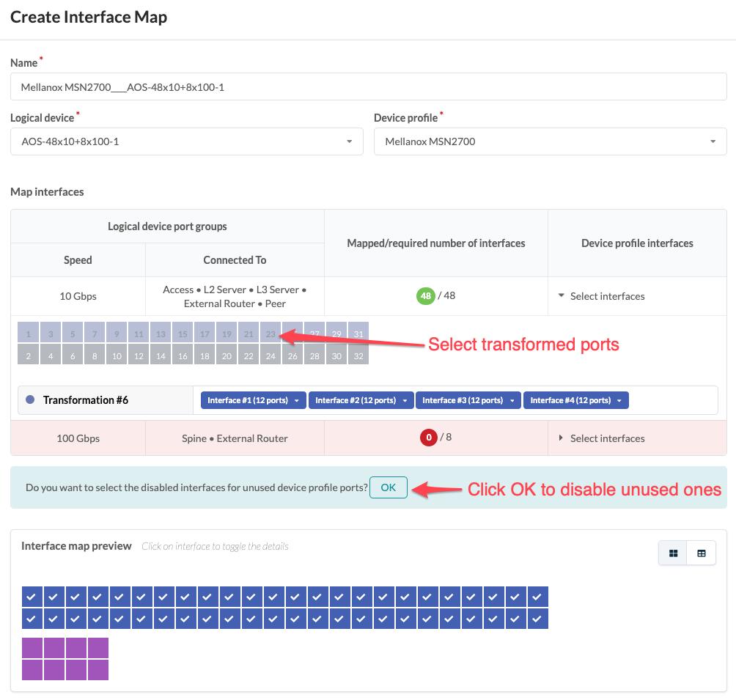Toggle last checked interface in top preview row
This screenshot has width=736, height=700.
(537, 597)
